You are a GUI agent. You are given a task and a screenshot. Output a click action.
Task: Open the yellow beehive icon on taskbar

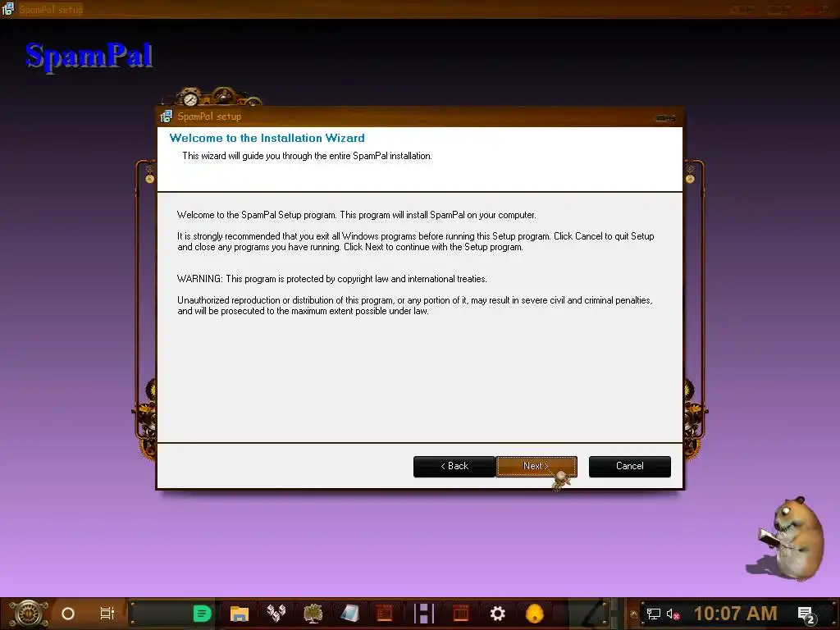tap(535, 614)
